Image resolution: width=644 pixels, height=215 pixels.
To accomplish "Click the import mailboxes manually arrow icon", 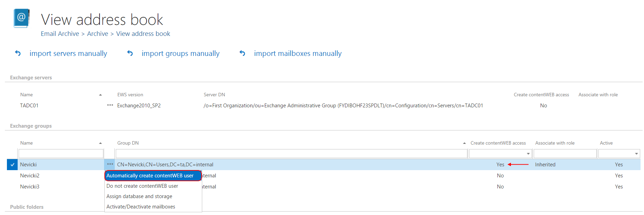I will click(x=242, y=53).
